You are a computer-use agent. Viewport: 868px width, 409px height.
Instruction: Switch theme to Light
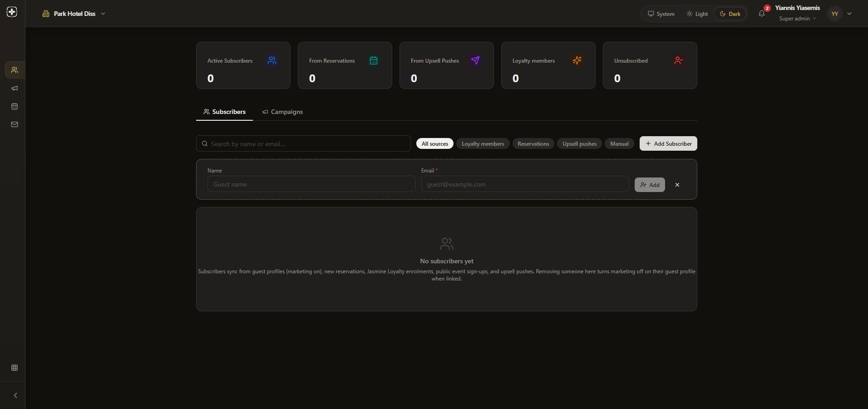[697, 14]
